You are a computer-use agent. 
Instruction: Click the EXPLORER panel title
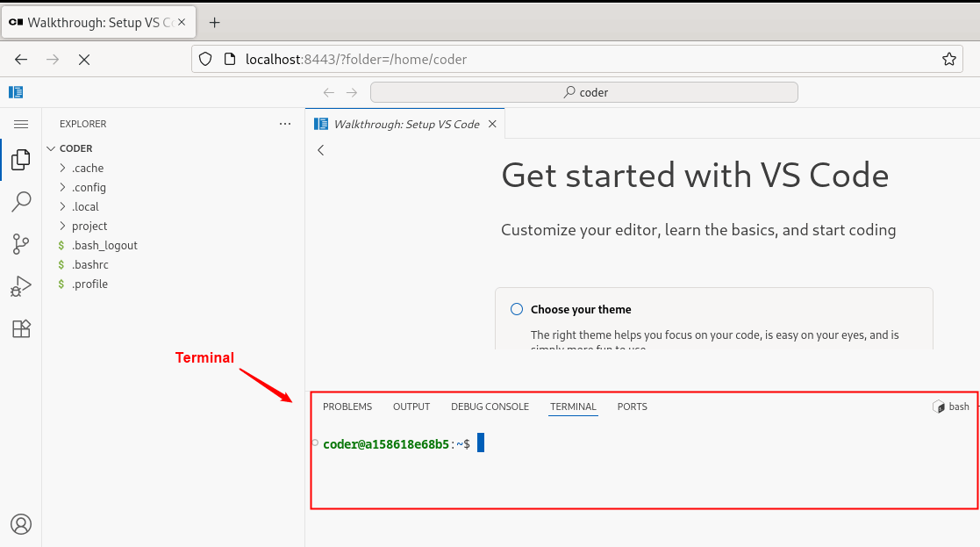pos(83,124)
